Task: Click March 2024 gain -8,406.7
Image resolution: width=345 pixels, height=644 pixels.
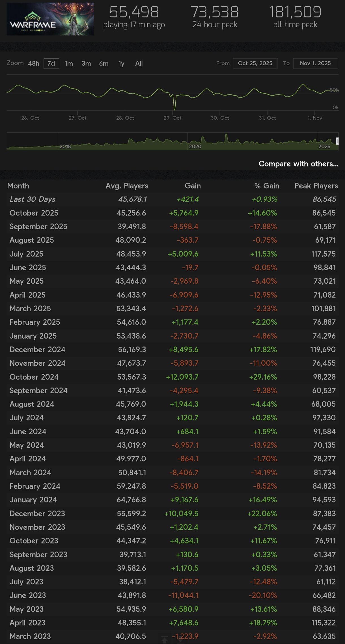Action: [x=184, y=473]
